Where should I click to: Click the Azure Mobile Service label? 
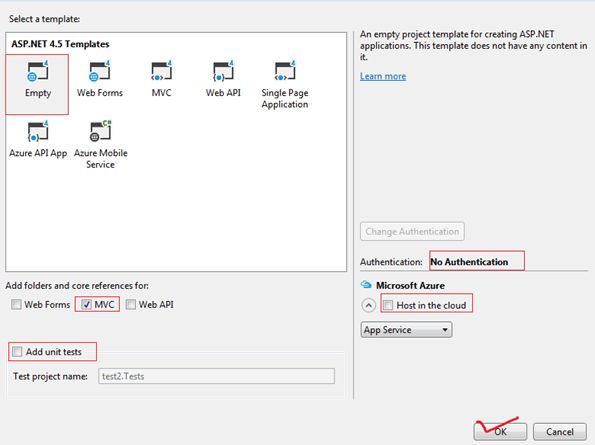(x=101, y=159)
